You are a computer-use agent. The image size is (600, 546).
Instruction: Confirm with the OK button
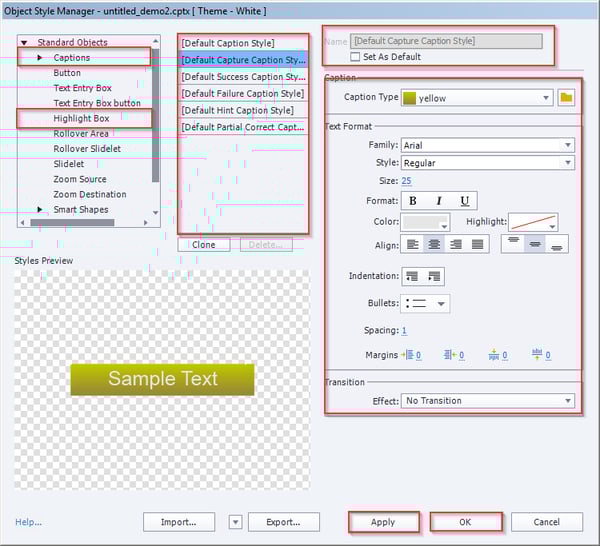click(466, 522)
